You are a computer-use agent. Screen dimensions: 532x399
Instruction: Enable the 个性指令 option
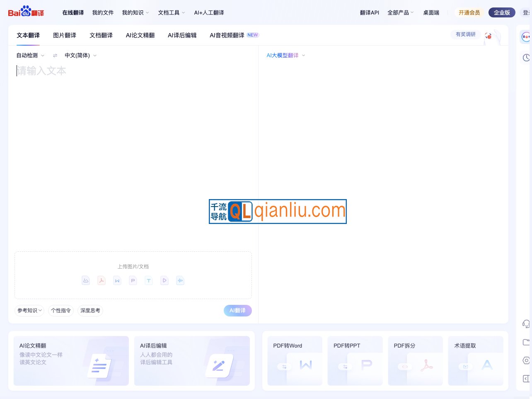tap(60, 310)
